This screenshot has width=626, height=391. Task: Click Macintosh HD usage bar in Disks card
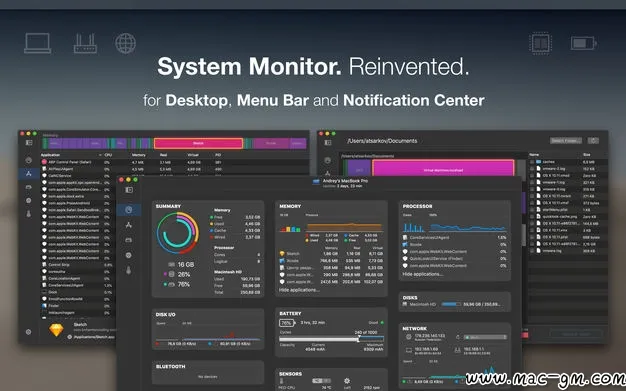pyautogui.click(x=451, y=304)
